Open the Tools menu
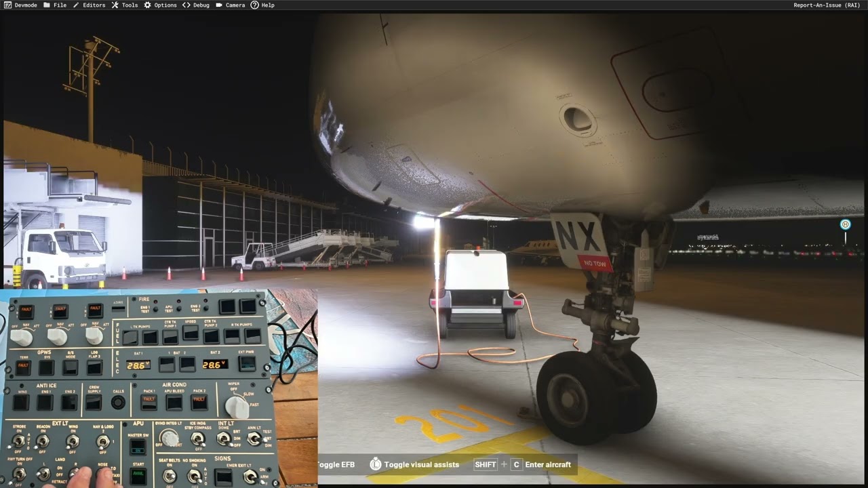The height and width of the screenshot is (488, 868). coord(125,5)
